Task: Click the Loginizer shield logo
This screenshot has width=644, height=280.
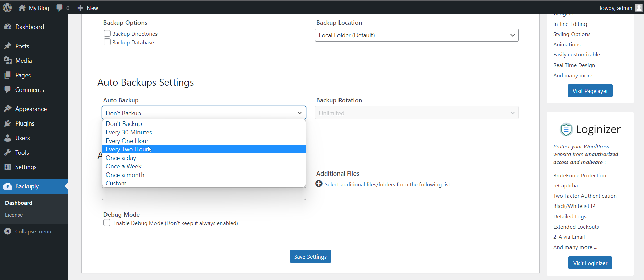Action: pyautogui.click(x=566, y=130)
